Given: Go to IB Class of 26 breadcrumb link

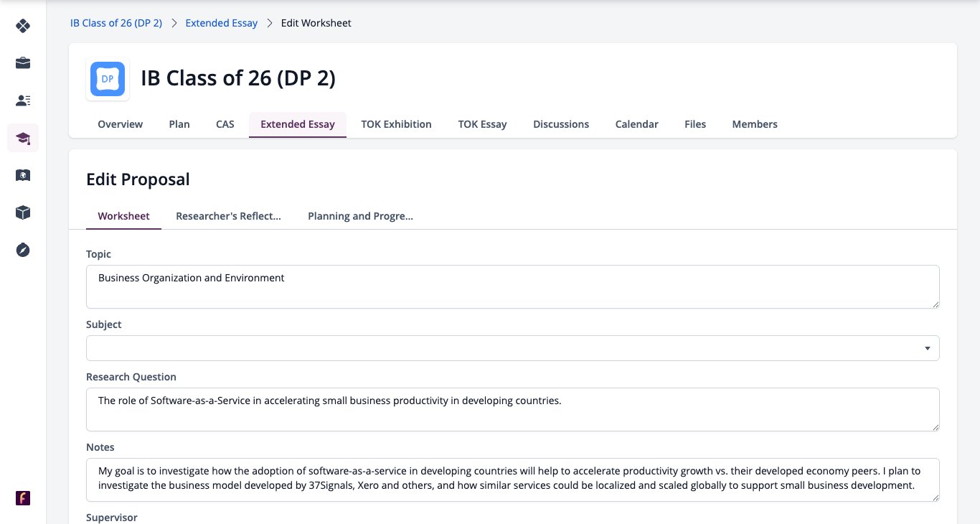Looking at the screenshot, I should coord(116,23).
